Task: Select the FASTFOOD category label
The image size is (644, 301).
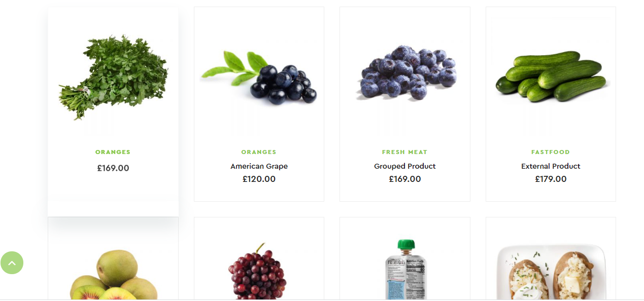Action: [x=551, y=152]
